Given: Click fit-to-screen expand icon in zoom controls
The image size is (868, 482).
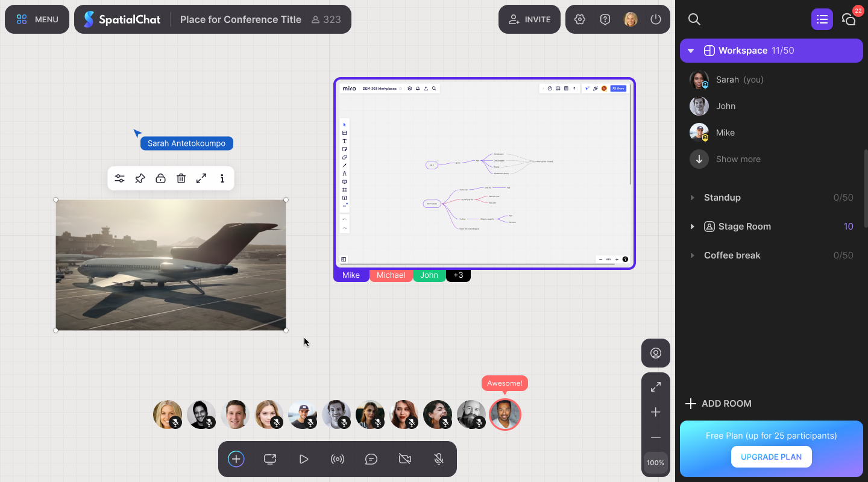Looking at the screenshot, I should pos(656,387).
